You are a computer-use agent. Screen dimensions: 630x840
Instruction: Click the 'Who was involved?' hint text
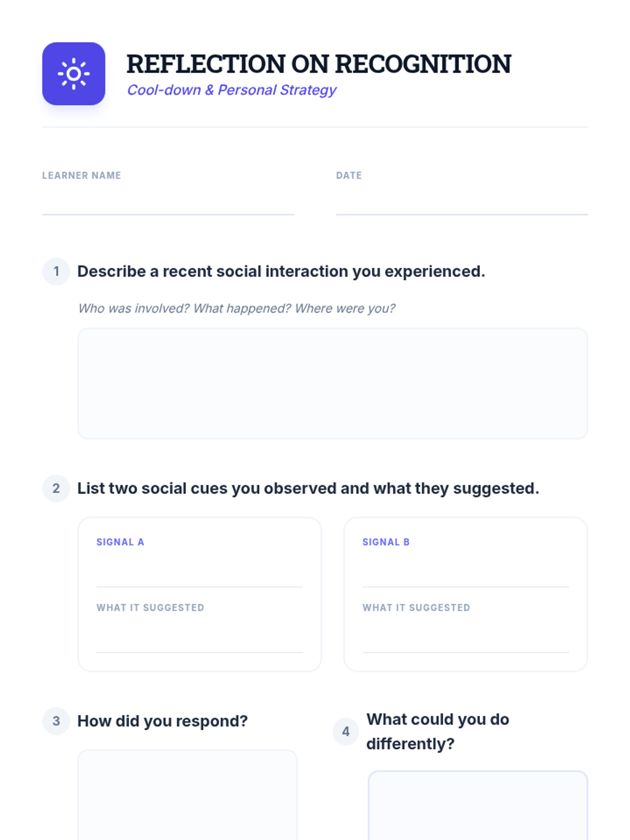pyautogui.click(x=236, y=308)
